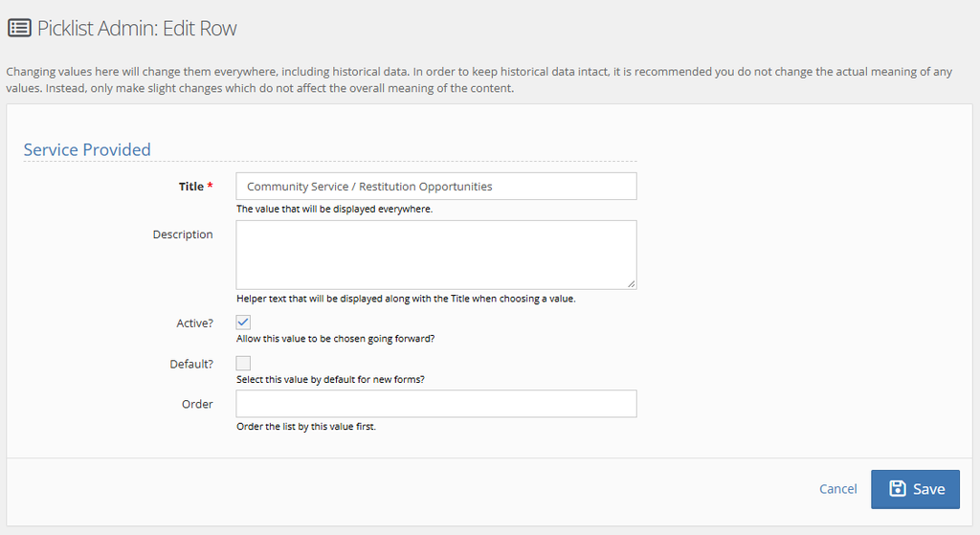Click into the Order input field

[436, 404]
